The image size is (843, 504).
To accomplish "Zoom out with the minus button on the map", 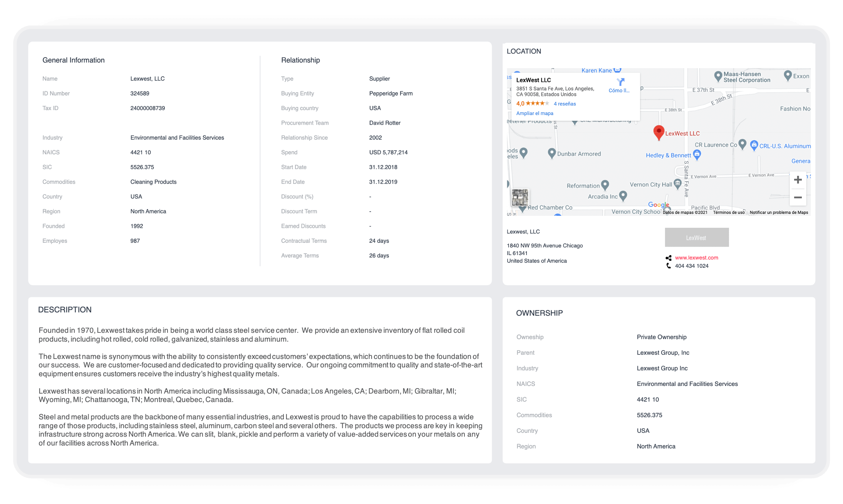I will point(798,197).
